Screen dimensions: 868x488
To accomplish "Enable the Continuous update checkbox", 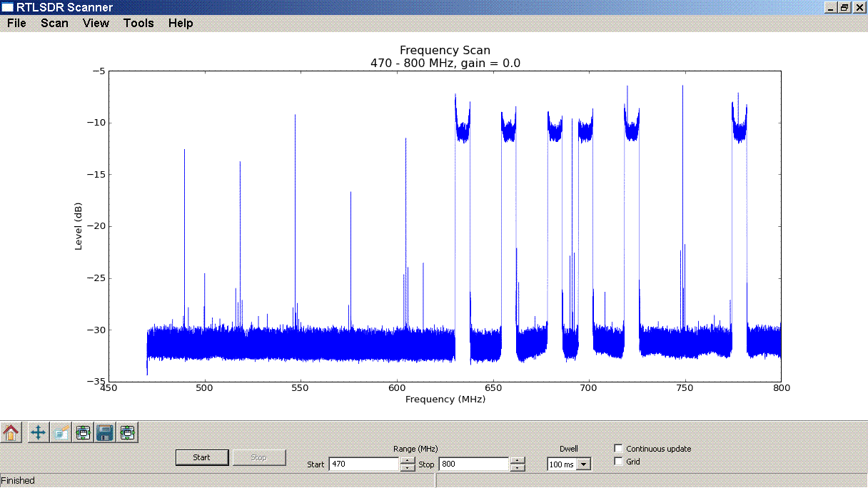I will pyautogui.click(x=618, y=448).
